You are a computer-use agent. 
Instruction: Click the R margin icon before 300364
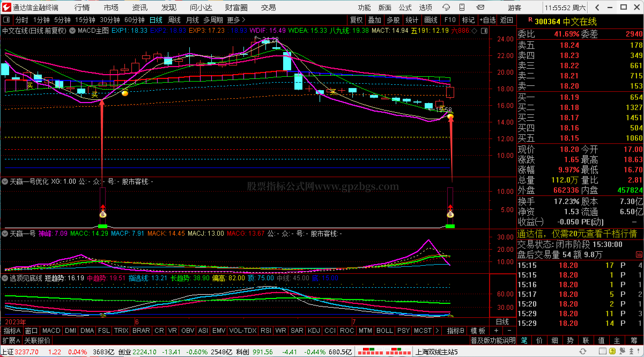(530, 19)
